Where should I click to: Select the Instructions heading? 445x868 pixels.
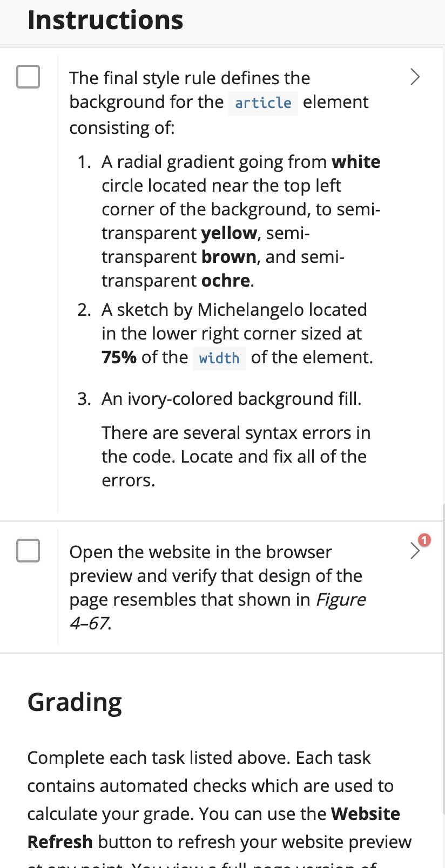click(105, 19)
